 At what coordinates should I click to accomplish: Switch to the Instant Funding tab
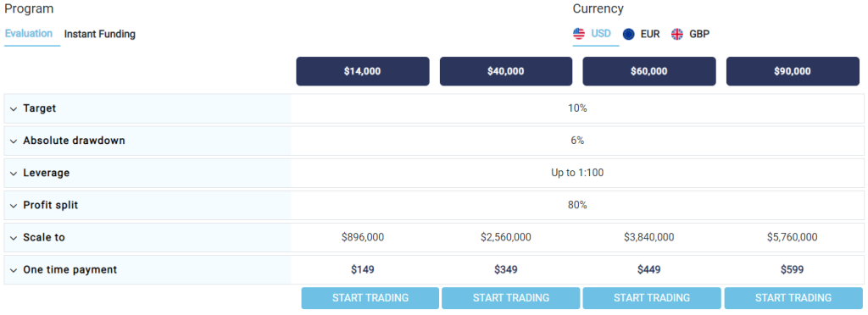click(x=100, y=34)
